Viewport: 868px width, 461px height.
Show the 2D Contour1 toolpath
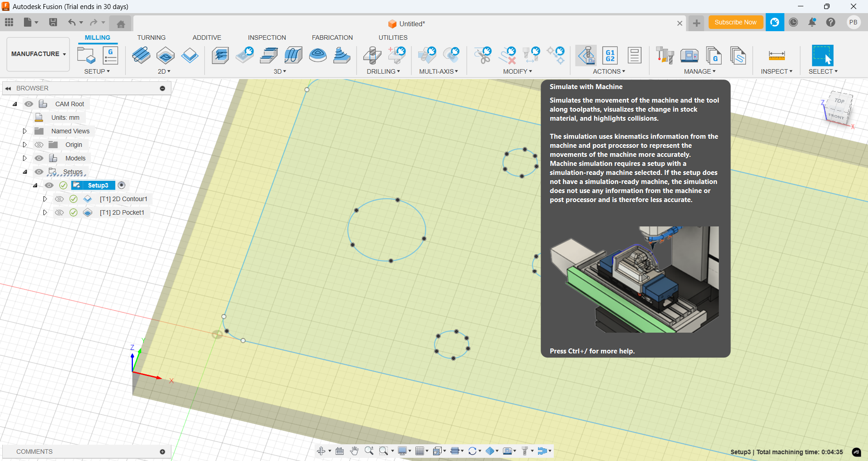(x=59, y=199)
